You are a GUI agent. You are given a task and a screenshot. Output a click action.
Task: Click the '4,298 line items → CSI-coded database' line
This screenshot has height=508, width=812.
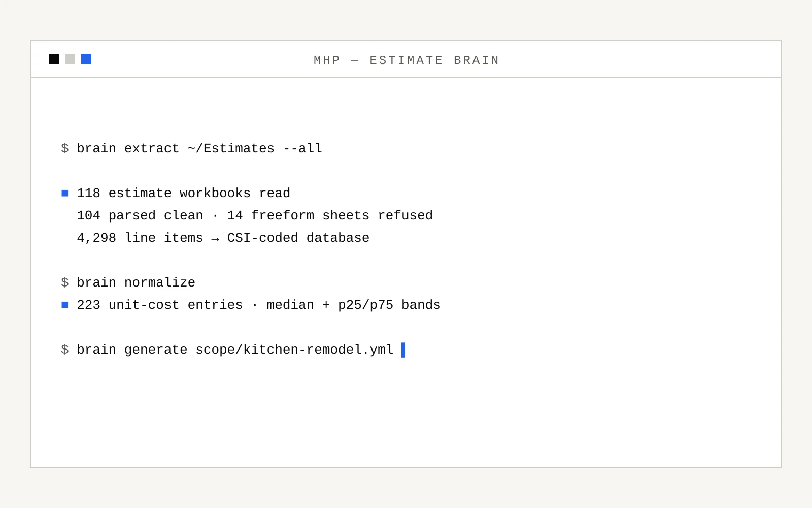pyautogui.click(x=223, y=238)
